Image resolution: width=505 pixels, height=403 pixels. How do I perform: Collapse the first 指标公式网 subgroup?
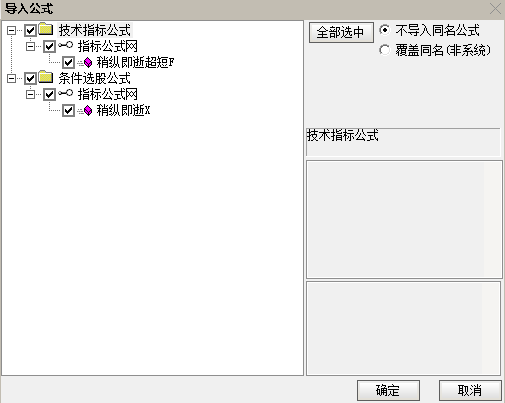click(30, 47)
